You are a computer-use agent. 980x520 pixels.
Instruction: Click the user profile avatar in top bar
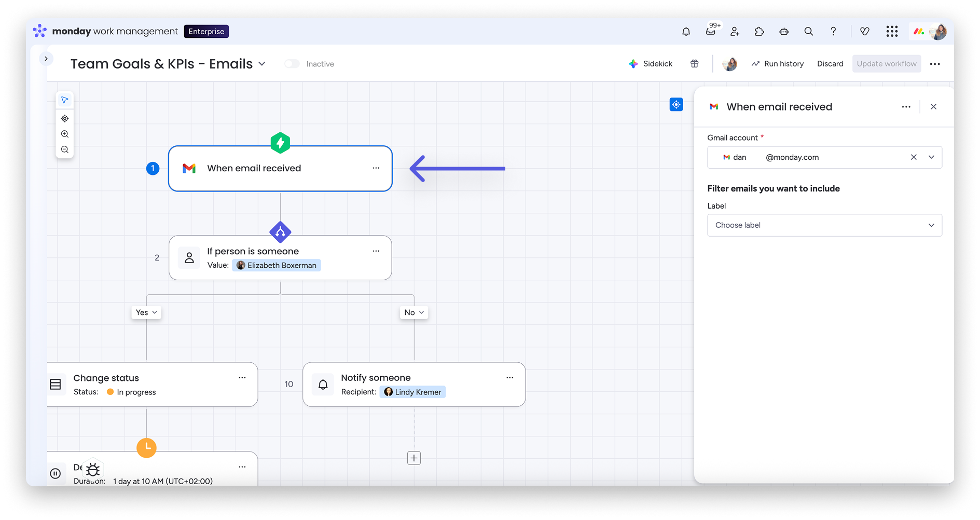click(x=937, y=32)
